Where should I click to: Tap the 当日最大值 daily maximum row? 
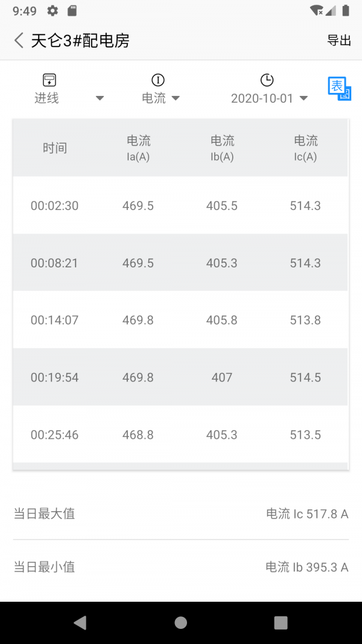180,514
